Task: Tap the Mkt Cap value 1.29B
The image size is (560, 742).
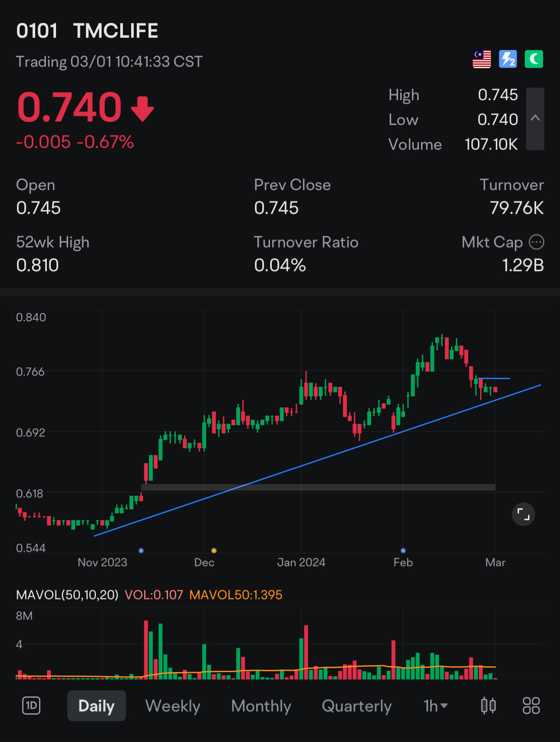Action: tap(523, 265)
